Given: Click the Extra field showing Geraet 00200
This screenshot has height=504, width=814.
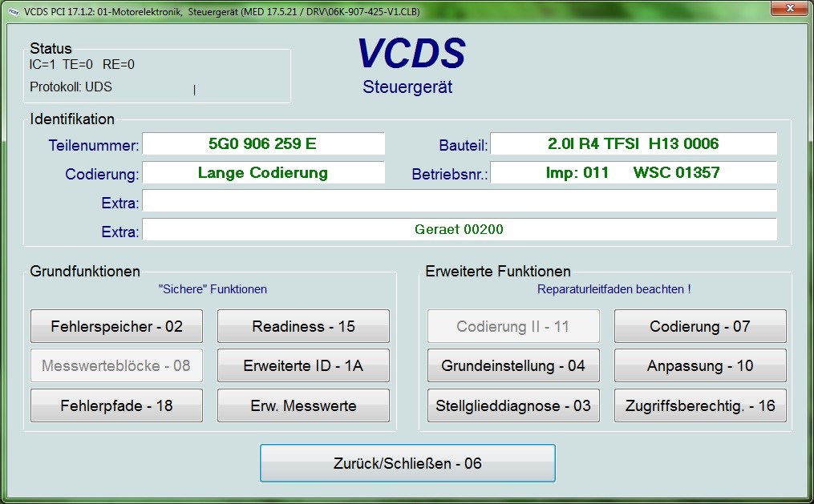Looking at the screenshot, I should 459,230.
